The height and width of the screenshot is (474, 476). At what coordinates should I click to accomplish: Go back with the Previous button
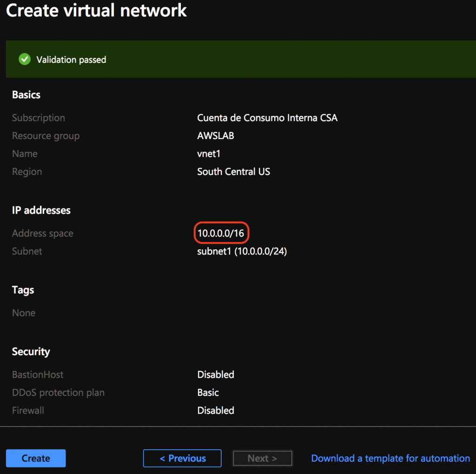[182, 458]
